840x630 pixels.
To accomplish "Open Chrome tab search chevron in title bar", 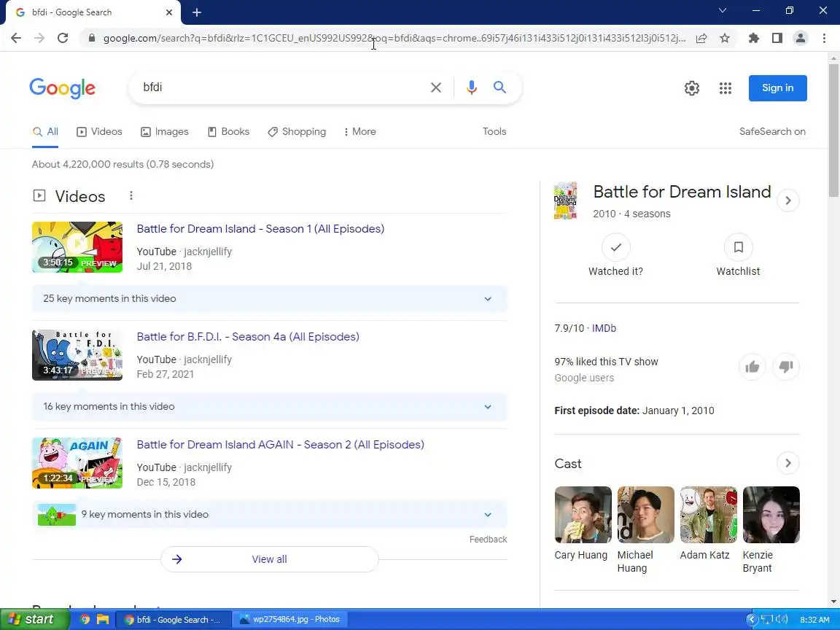I will coord(723,11).
